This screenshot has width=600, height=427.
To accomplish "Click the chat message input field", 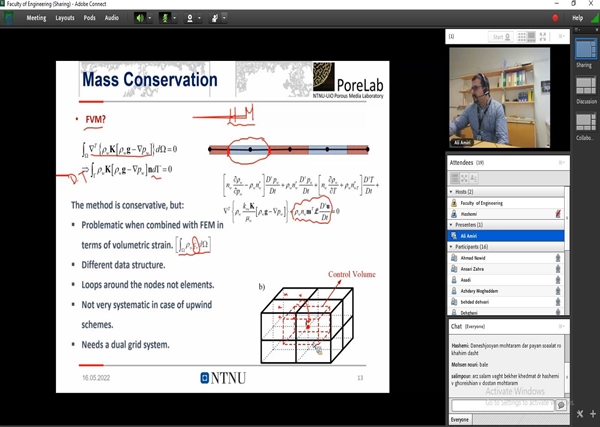I will (x=500, y=405).
